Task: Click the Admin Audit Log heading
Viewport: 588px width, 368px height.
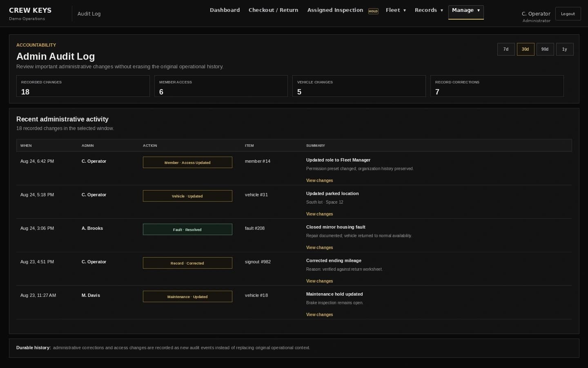Action: point(56,56)
